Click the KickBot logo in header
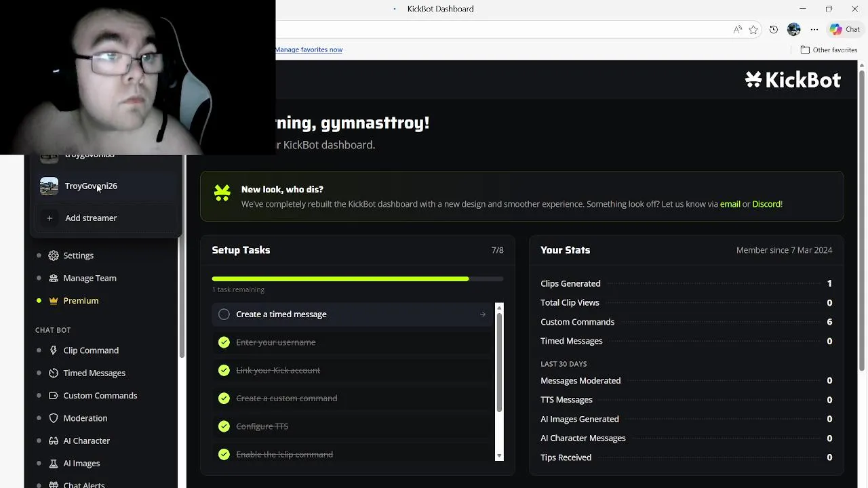 click(x=793, y=80)
